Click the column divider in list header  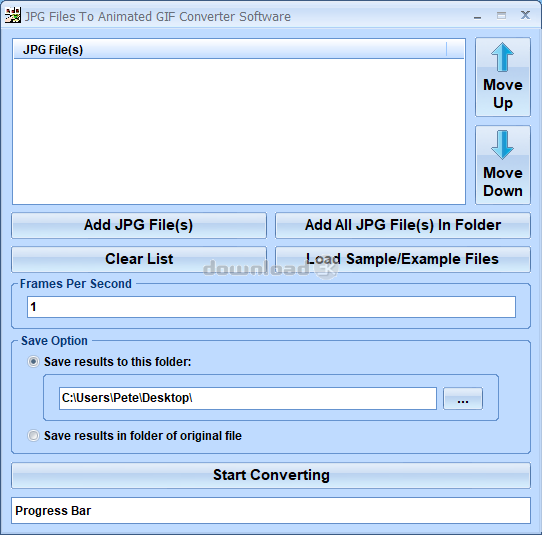[x=446, y=49]
